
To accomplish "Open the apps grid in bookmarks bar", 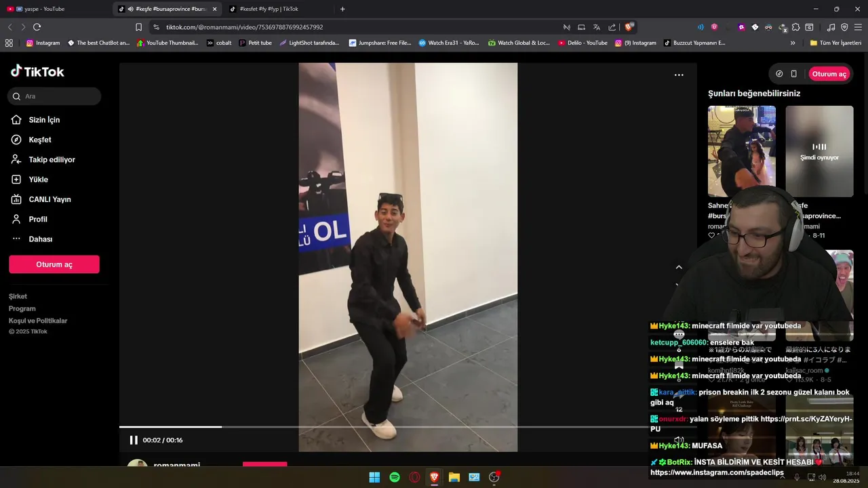I will [9, 43].
